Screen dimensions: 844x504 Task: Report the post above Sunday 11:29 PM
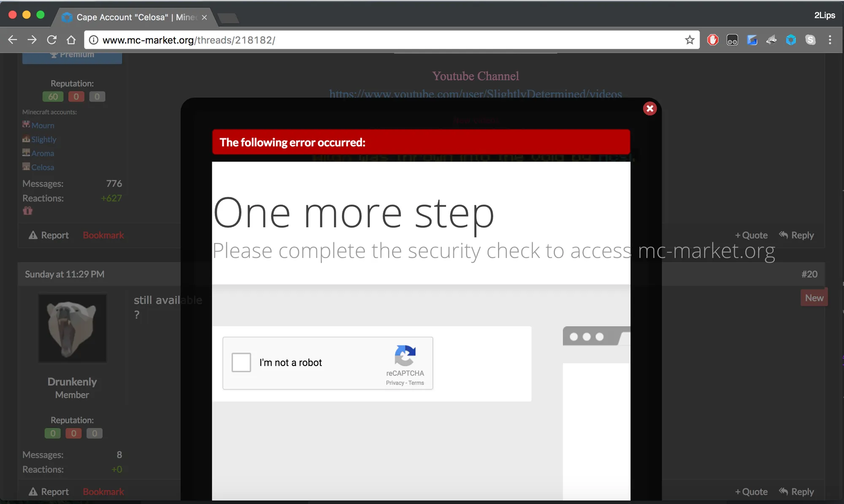click(49, 235)
